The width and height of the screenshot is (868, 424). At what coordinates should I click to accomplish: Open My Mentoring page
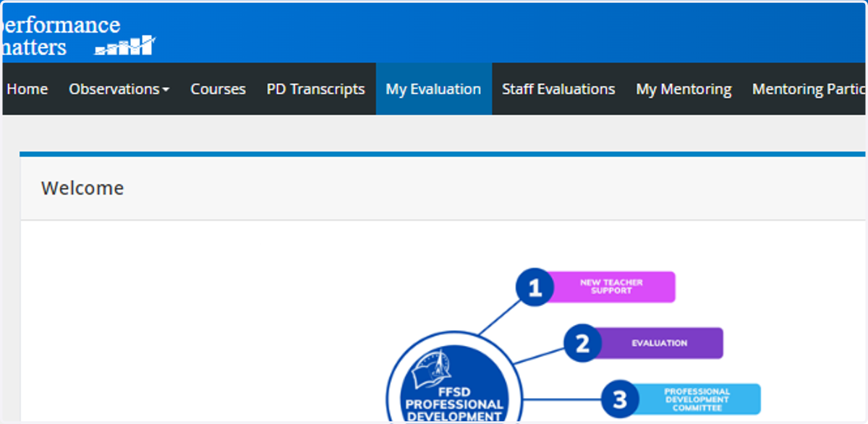684,89
